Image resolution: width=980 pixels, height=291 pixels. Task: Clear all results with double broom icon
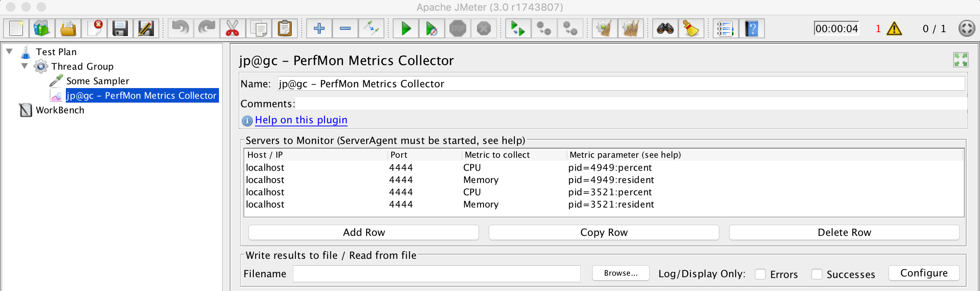[x=631, y=28]
